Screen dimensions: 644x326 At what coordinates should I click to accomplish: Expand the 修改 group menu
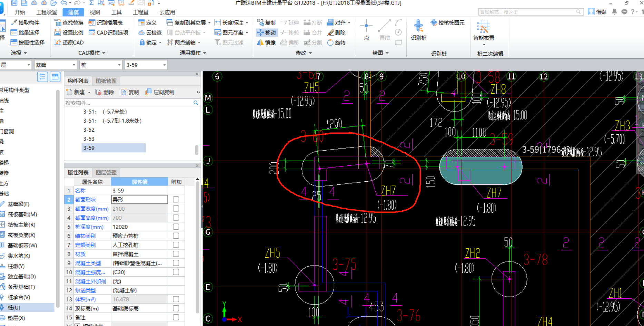pyautogui.click(x=304, y=53)
